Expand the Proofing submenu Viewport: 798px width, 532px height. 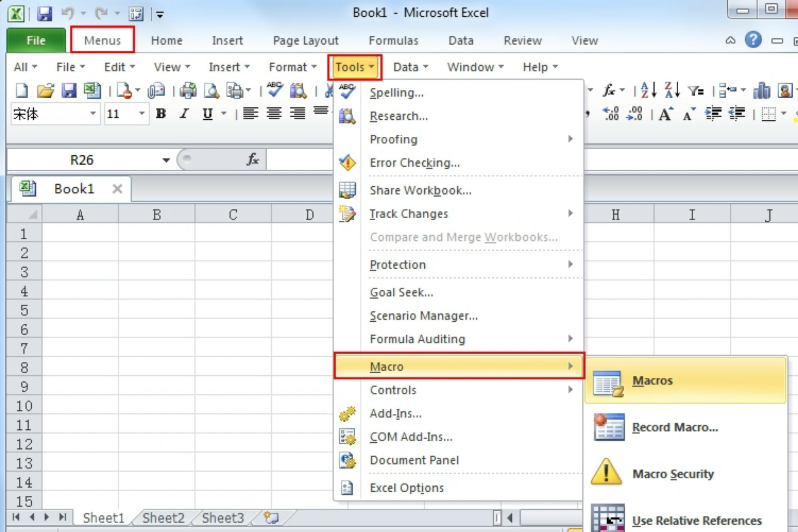459,139
